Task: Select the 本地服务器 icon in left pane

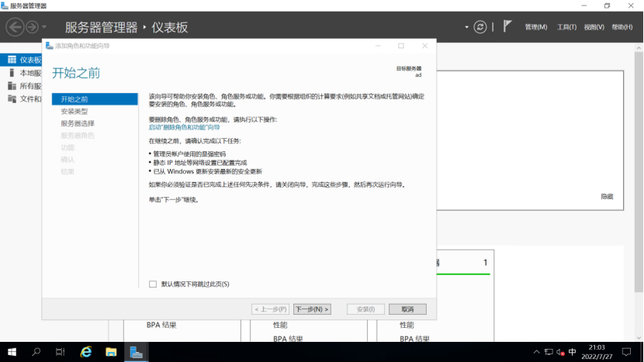Action: [12, 73]
